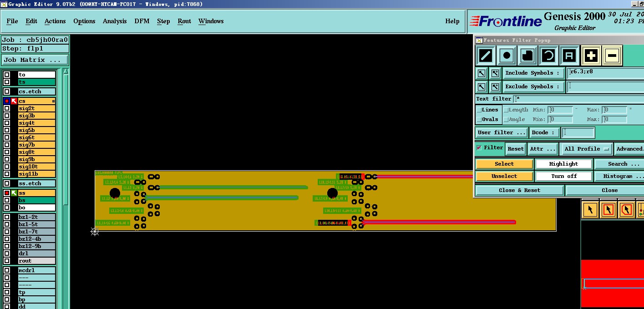Select the red rectangle selection arrow tool
Screen dimensions: 644x309
tap(609, 210)
